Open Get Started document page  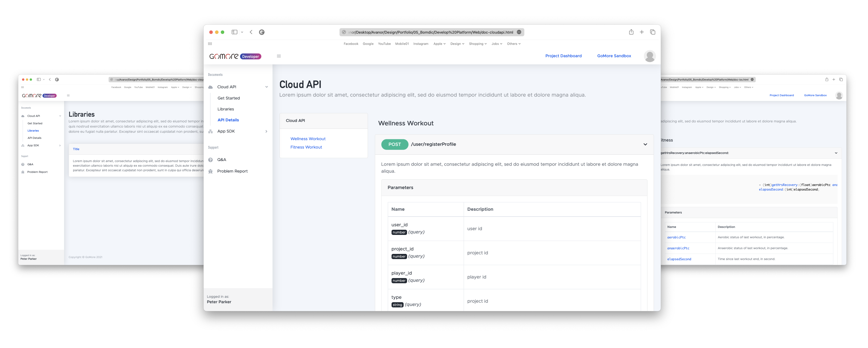point(228,98)
